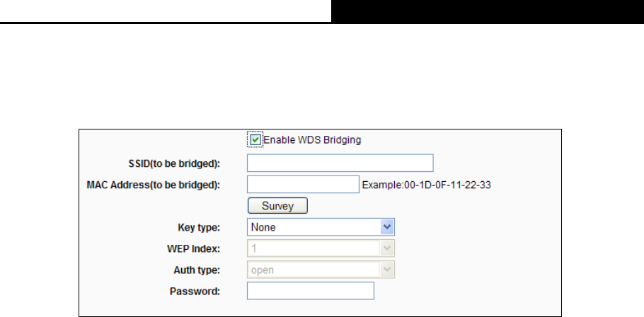Click the 'Enable WDS Bridging' label text

[x=312, y=140]
